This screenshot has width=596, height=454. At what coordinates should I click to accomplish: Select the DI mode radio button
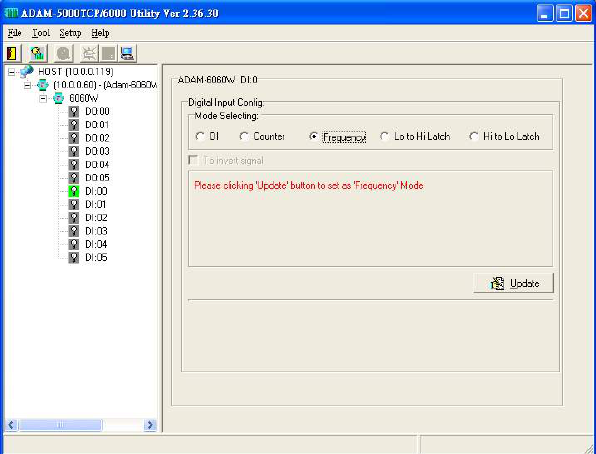pyautogui.click(x=200, y=137)
